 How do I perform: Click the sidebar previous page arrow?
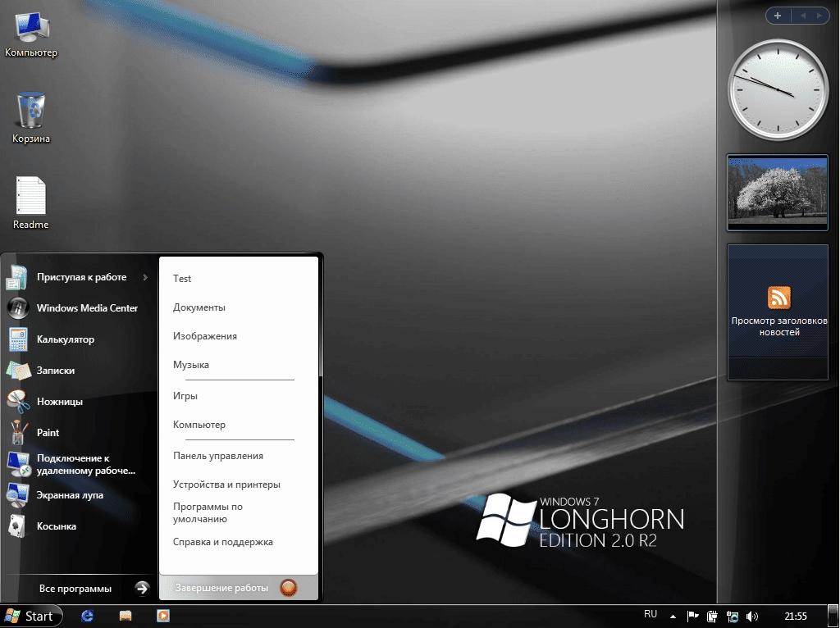coord(803,16)
